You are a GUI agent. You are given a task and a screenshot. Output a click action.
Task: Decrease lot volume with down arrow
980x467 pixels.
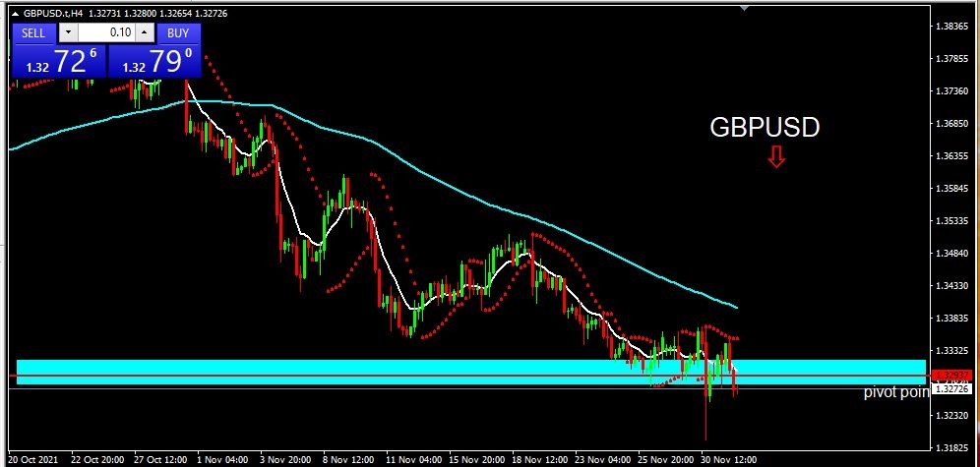click(68, 33)
